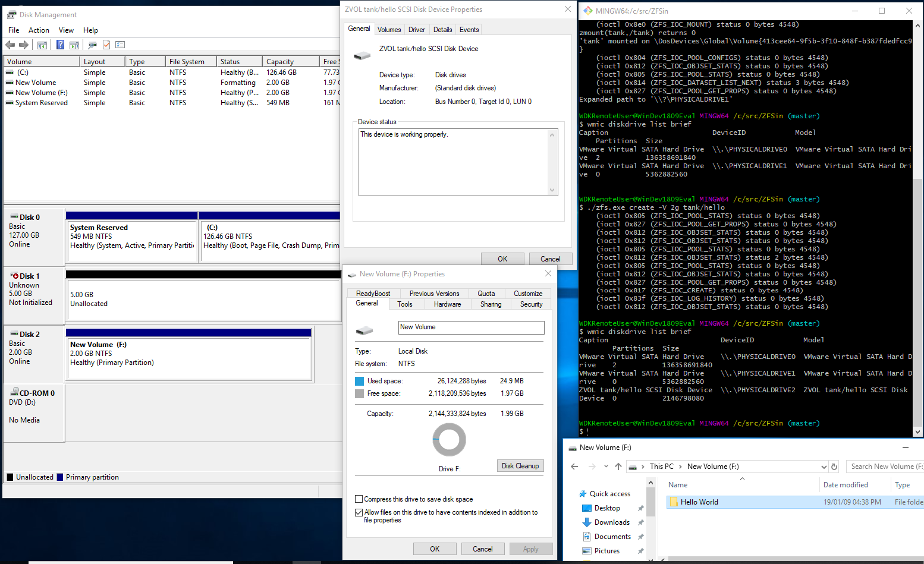Image resolution: width=924 pixels, height=564 pixels.
Task: Click Refresh icon in Explorer address bar
Action: coord(834,467)
